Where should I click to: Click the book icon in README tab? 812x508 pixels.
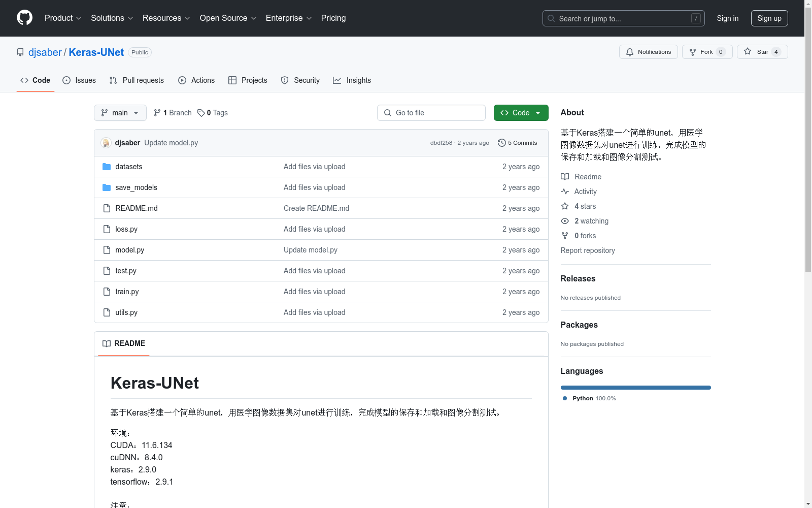107,343
